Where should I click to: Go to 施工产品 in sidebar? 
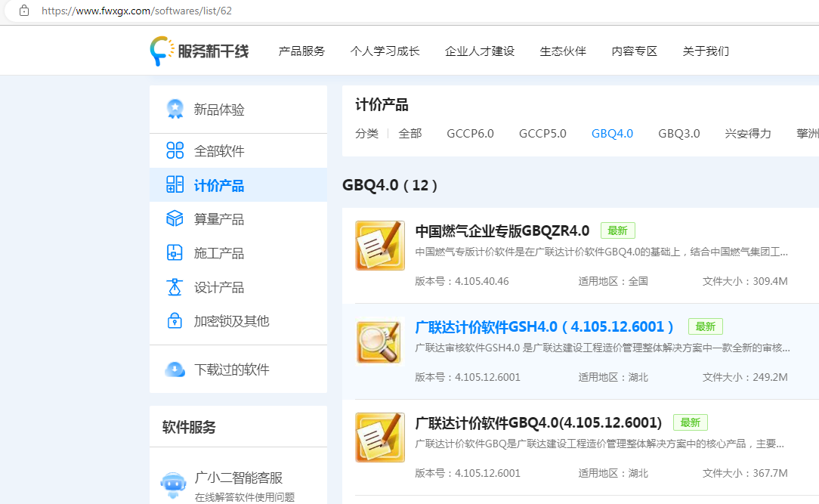click(238, 253)
